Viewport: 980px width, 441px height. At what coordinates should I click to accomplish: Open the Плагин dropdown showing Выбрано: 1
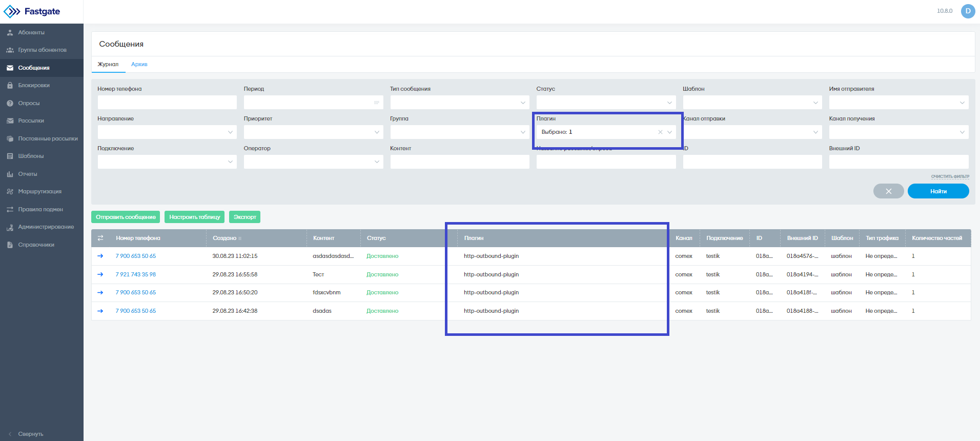[606, 132]
